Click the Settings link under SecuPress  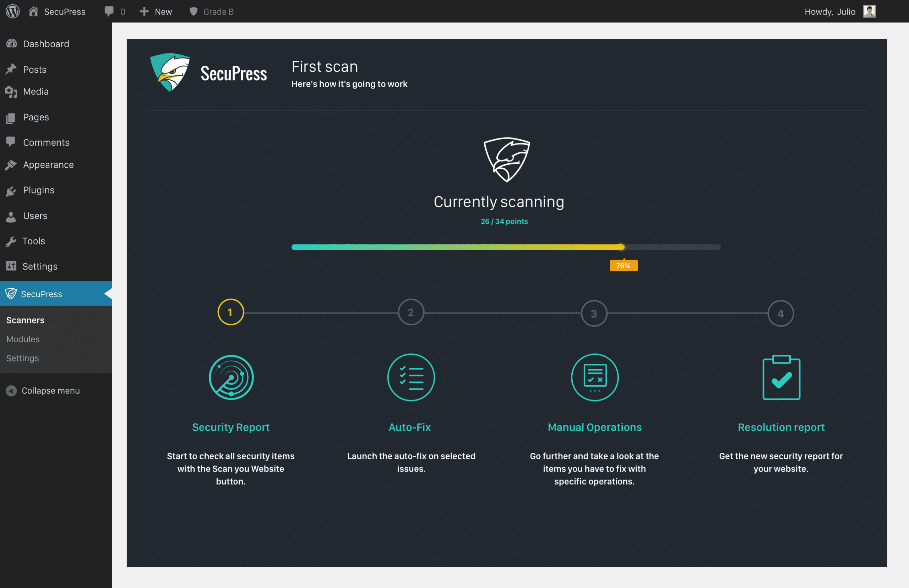point(22,358)
